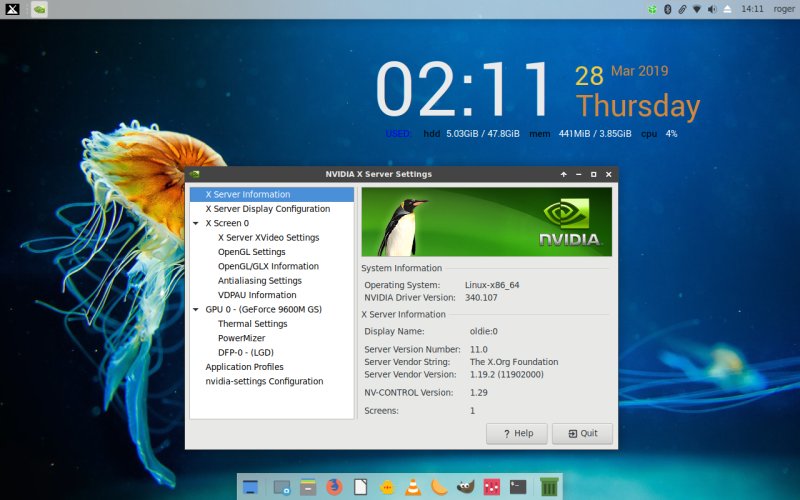Click the NVIDIA taskbar window button
This screenshot has height=500, width=800.
[39, 9]
